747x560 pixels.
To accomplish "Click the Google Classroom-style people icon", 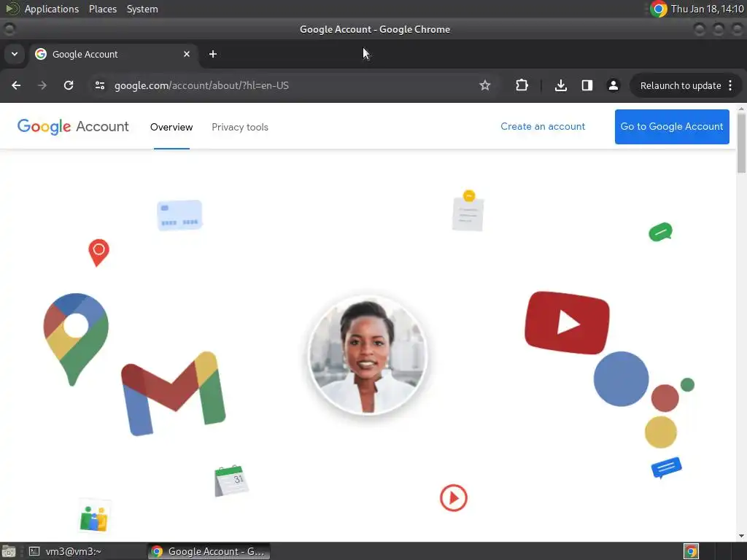I will coord(94,517).
